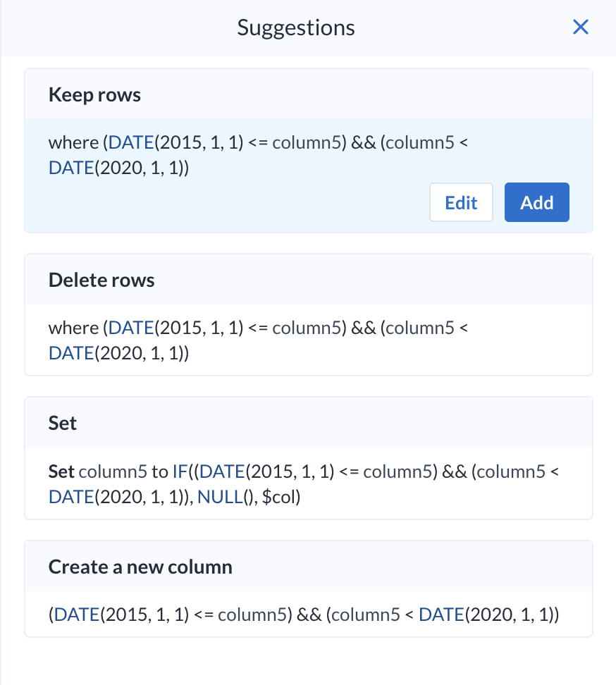Click the Suggestions panel title
The width and height of the screenshot is (616, 685).
[296, 27]
